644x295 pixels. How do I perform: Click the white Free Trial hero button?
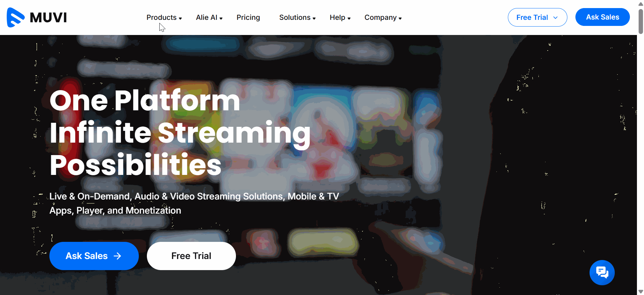(x=191, y=256)
